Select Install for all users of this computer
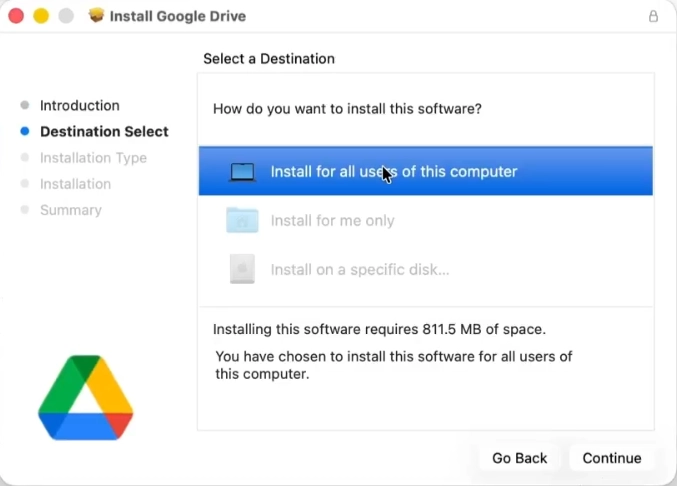Screen dimensions: 677x486 click(426, 171)
